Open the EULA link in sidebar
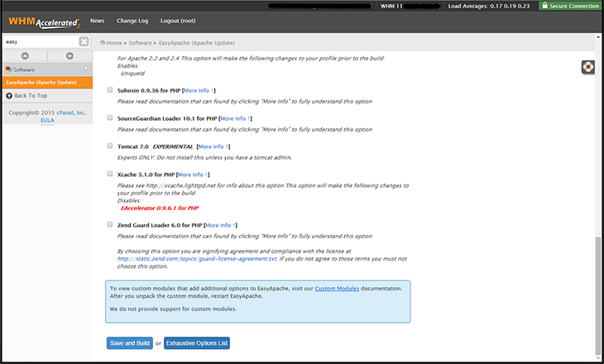 (47, 121)
